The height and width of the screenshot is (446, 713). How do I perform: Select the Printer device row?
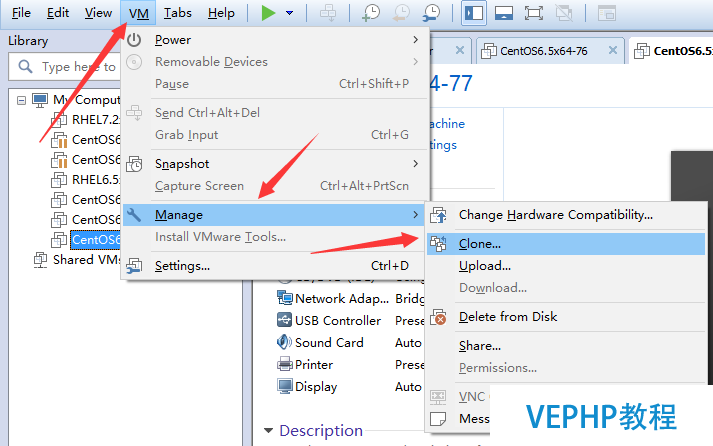pos(350,365)
